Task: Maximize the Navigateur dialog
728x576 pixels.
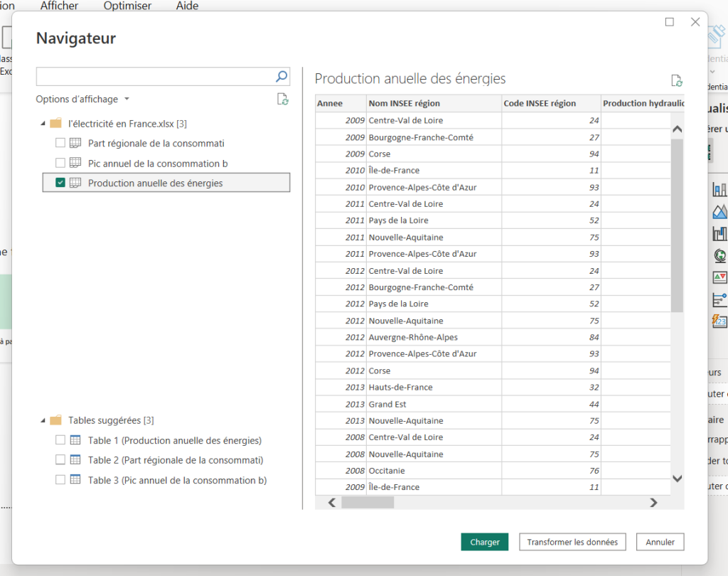Action: coord(670,22)
